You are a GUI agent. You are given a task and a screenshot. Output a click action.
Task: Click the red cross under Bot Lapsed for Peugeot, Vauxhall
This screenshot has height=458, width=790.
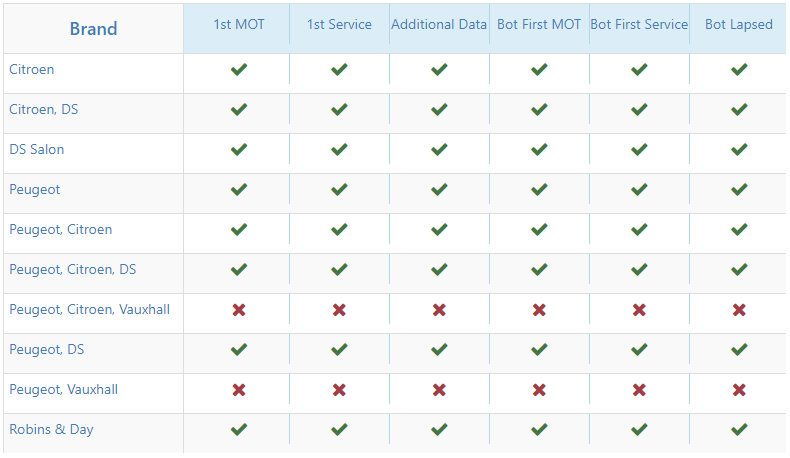[739, 389]
